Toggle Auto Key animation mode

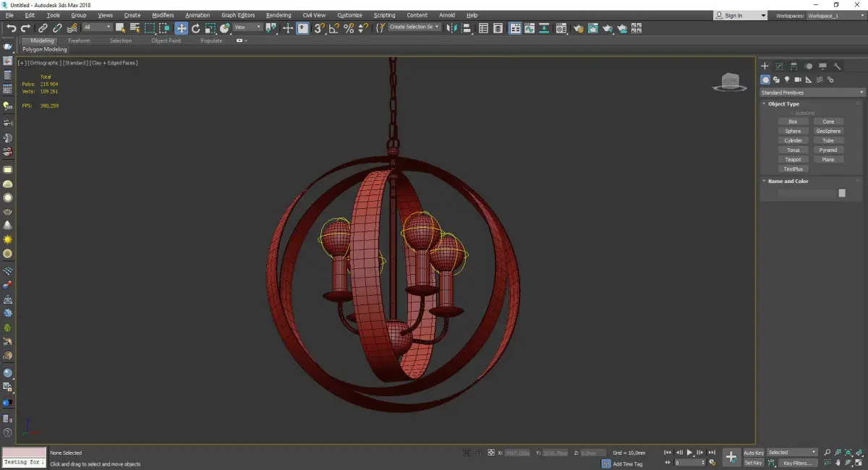753,453
